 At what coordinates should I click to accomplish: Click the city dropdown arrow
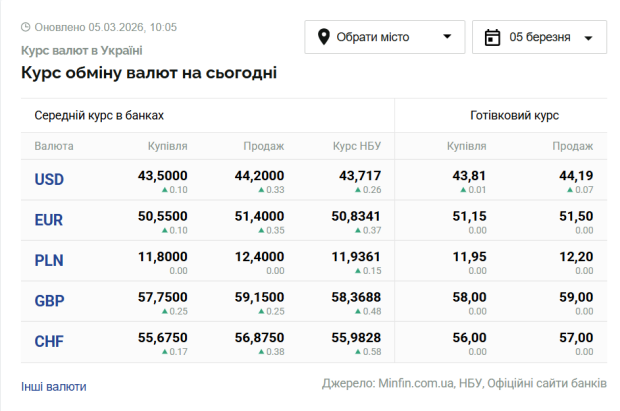click(446, 38)
